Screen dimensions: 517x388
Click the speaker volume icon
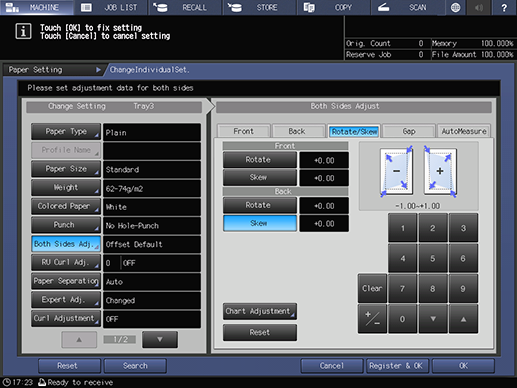479,7
